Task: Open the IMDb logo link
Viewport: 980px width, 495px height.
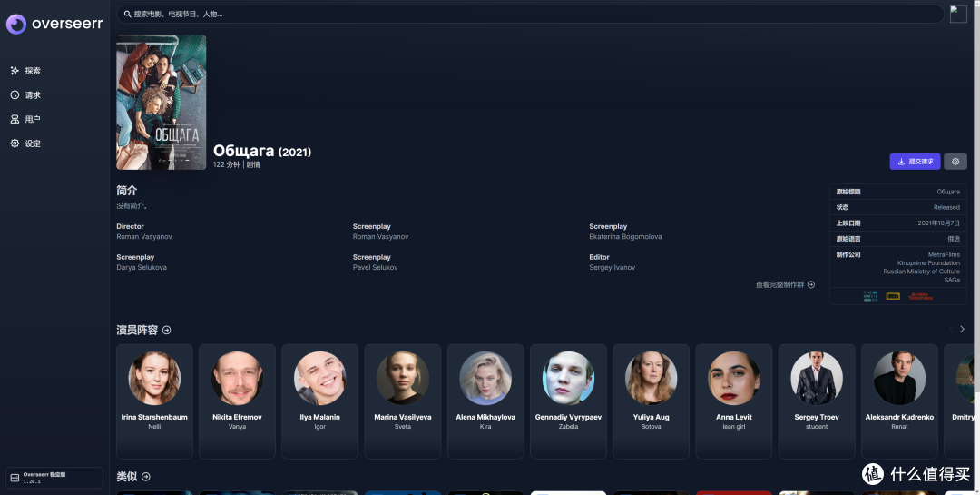Action: coord(893,295)
